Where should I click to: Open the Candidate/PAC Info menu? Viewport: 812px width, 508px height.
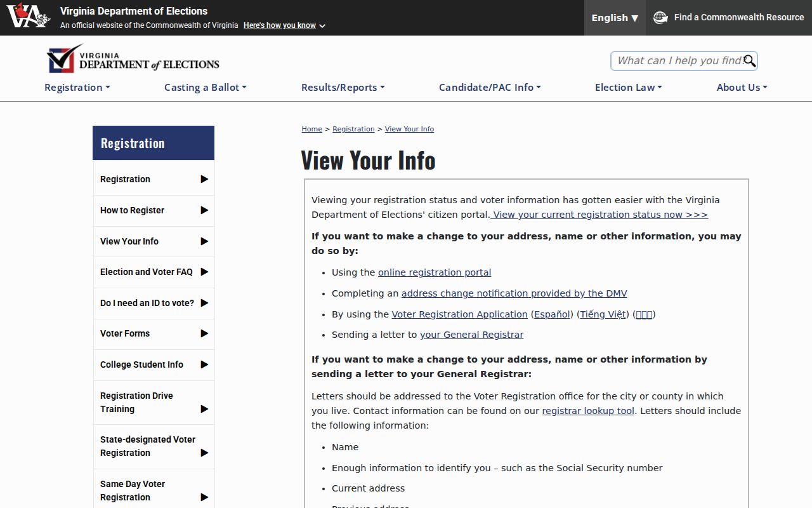point(490,88)
